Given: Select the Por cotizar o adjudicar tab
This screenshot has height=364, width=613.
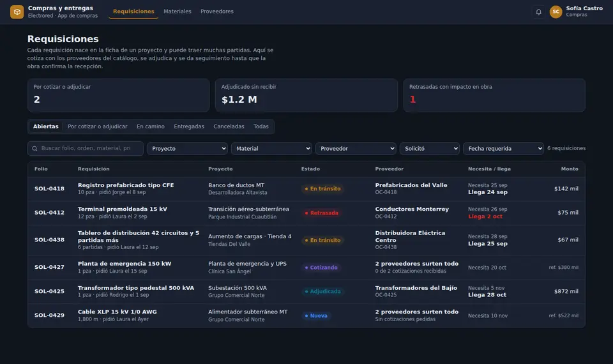Looking at the screenshot, I should tap(97, 126).
